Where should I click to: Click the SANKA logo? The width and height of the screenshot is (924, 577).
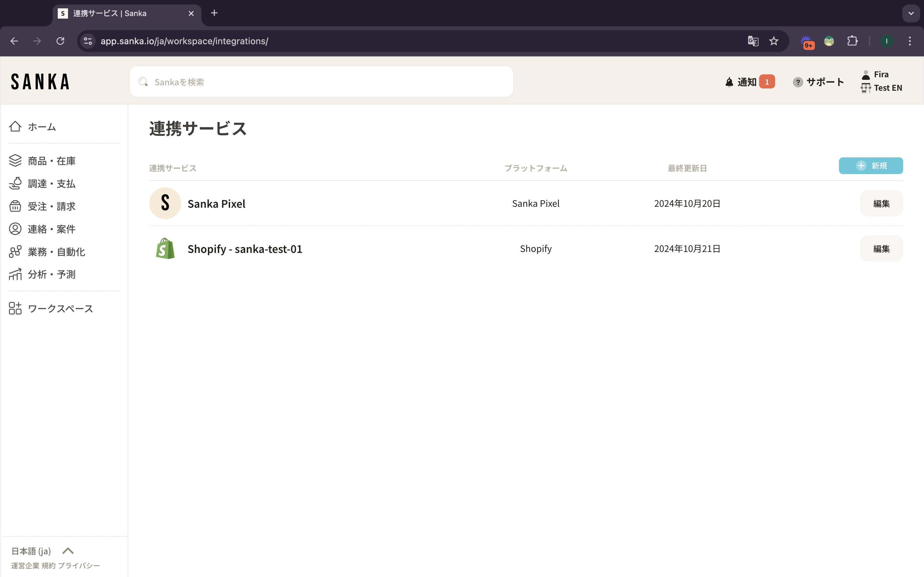pos(40,82)
